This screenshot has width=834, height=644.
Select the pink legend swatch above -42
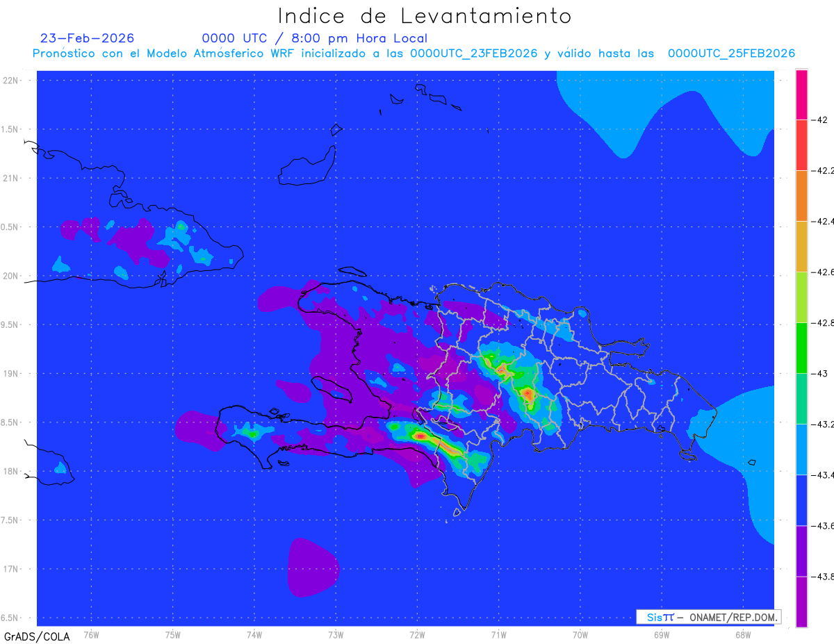coord(801,94)
